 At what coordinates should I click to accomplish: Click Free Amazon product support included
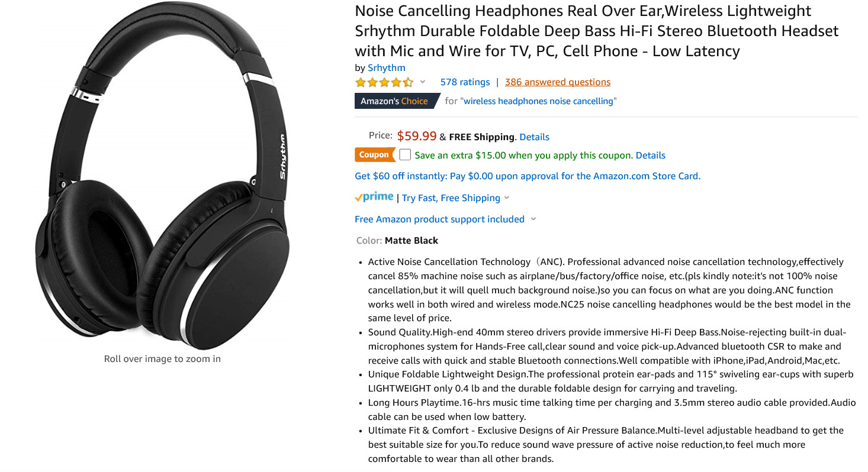click(439, 219)
